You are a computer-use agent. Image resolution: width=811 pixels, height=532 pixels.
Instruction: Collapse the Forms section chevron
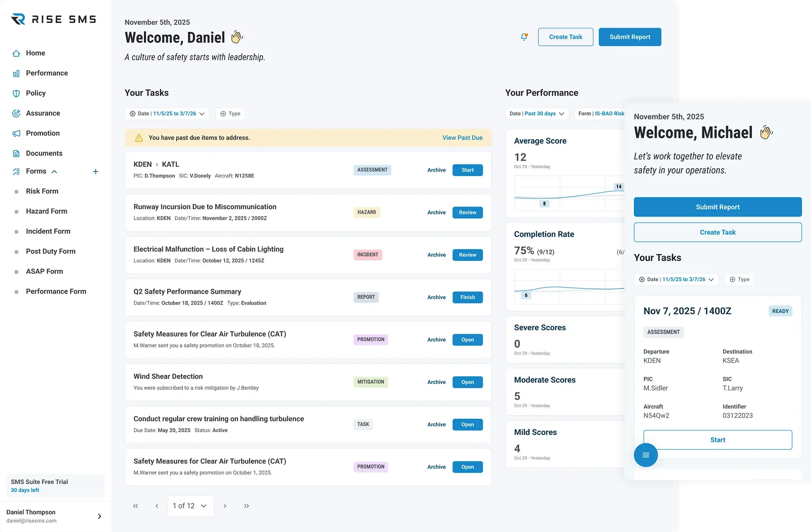(54, 171)
